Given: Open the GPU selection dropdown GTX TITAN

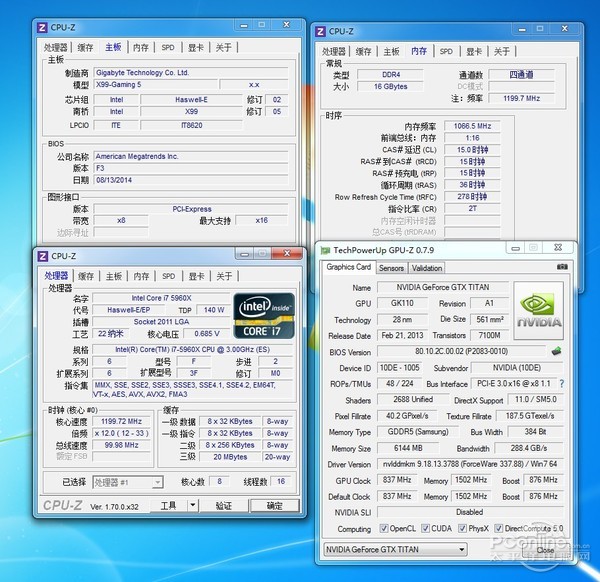Looking at the screenshot, I should click(x=395, y=549).
